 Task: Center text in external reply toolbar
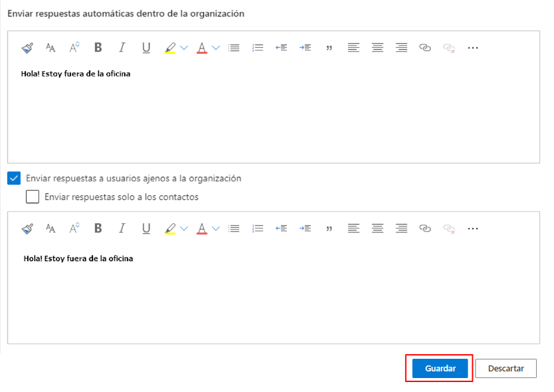(x=377, y=229)
